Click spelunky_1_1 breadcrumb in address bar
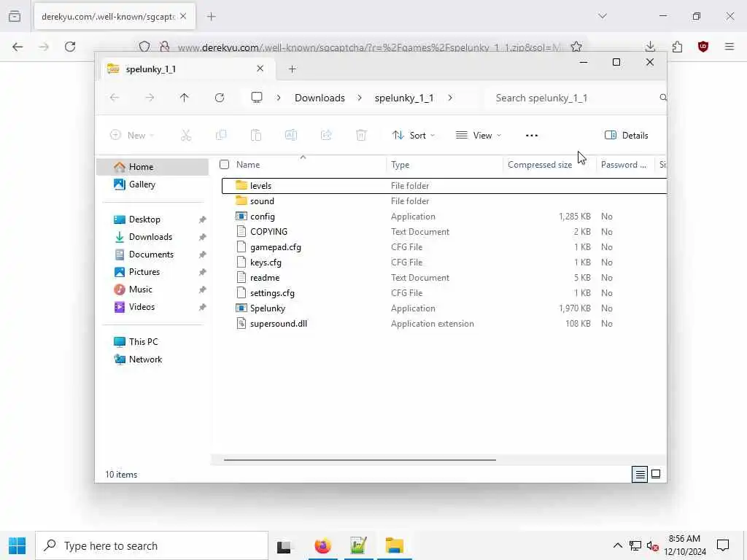This screenshot has width=747, height=560. (x=404, y=98)
